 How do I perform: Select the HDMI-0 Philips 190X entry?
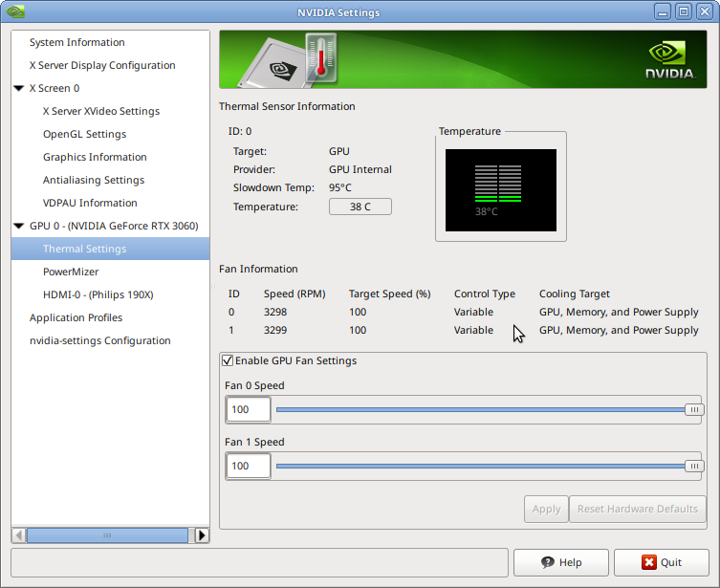coord(98,294)
